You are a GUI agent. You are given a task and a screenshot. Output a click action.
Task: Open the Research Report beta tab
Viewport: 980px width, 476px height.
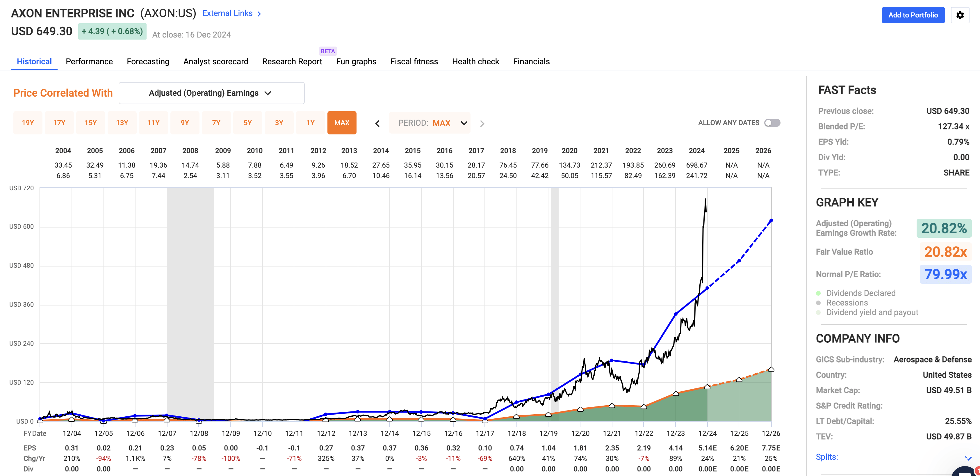(292, 61)
